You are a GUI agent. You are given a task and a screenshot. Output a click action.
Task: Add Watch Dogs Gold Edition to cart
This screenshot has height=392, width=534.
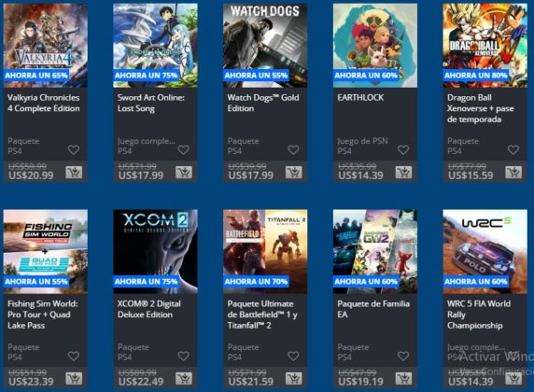click(294, 173)
